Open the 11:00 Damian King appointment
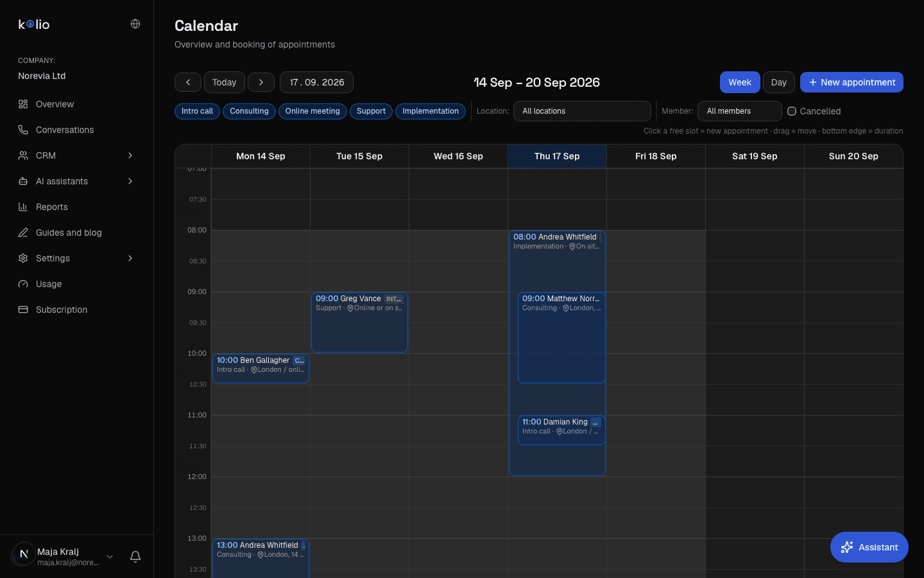 pyautogui.click(x=561, y=430)
